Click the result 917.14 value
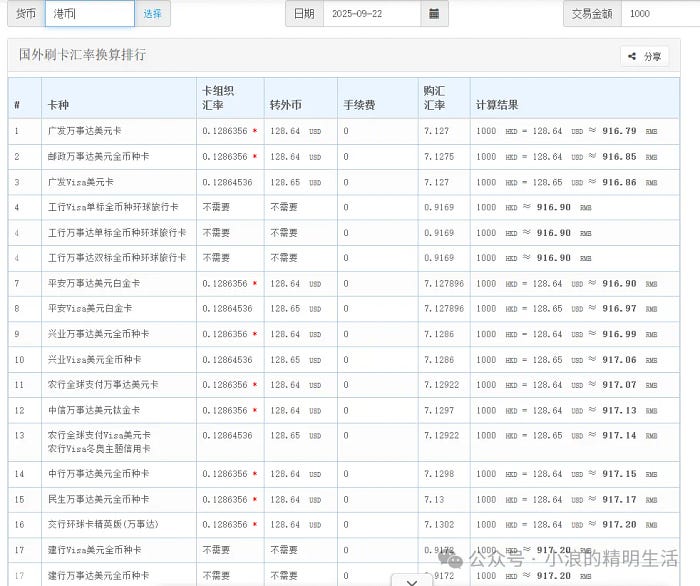The height and width of the screenshot is (586, 700). pos(619,436)
